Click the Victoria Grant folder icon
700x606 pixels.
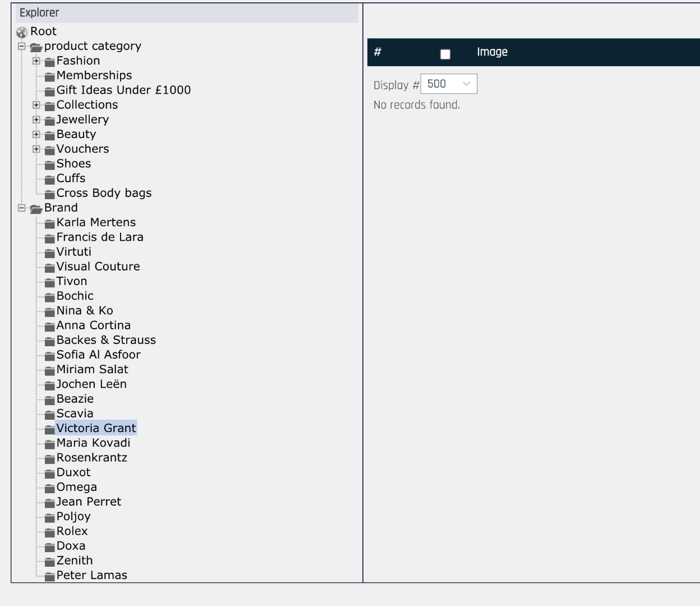tap(50, 429)
